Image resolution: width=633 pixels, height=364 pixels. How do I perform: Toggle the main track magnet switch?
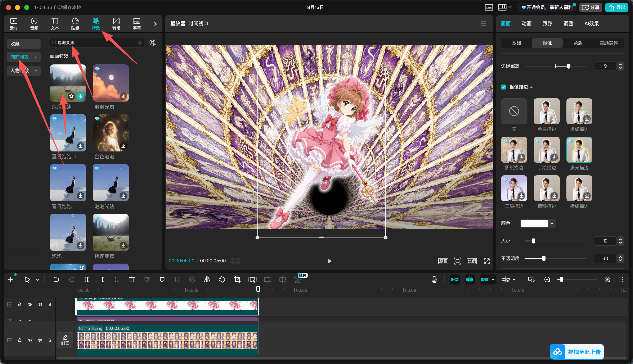pos(455,279)
